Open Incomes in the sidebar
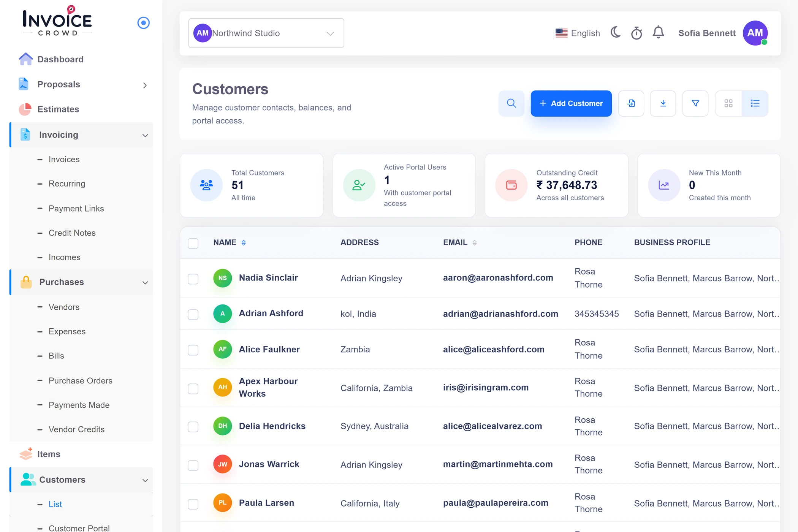 click(x=65, y=257)
